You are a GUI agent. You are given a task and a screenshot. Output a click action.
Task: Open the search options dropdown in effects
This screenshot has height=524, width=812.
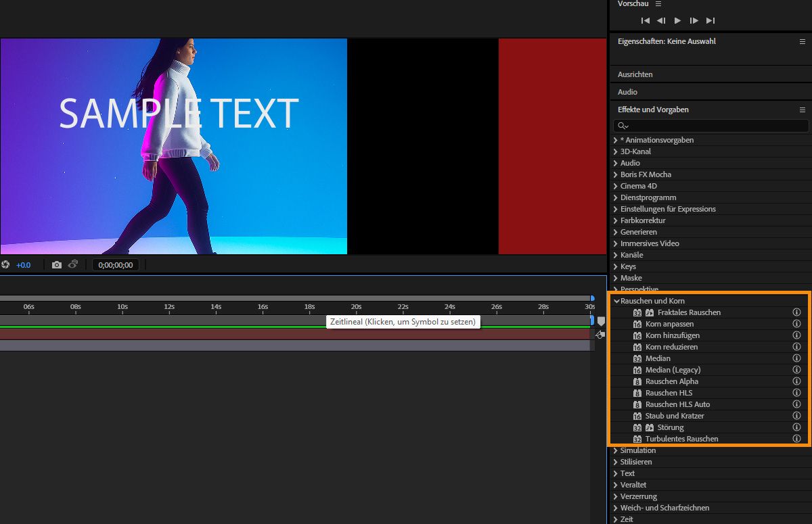click(x=623, y=126)
